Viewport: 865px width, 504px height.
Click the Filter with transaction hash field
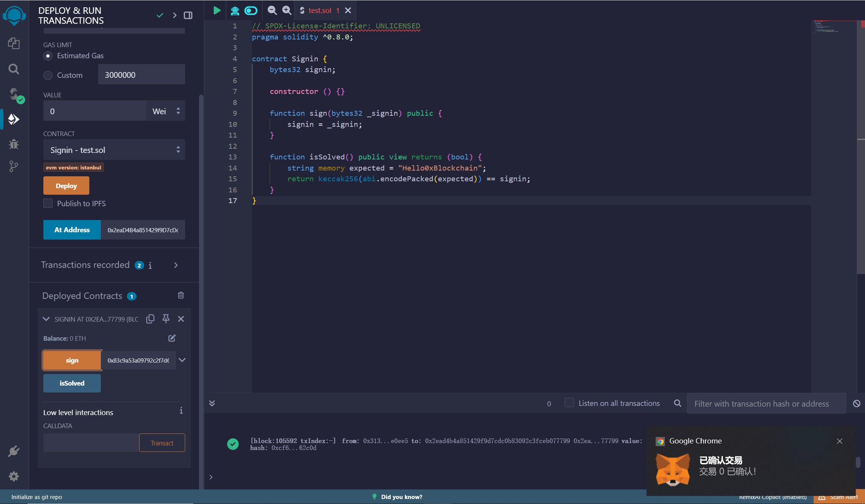(x=766, y=404)
